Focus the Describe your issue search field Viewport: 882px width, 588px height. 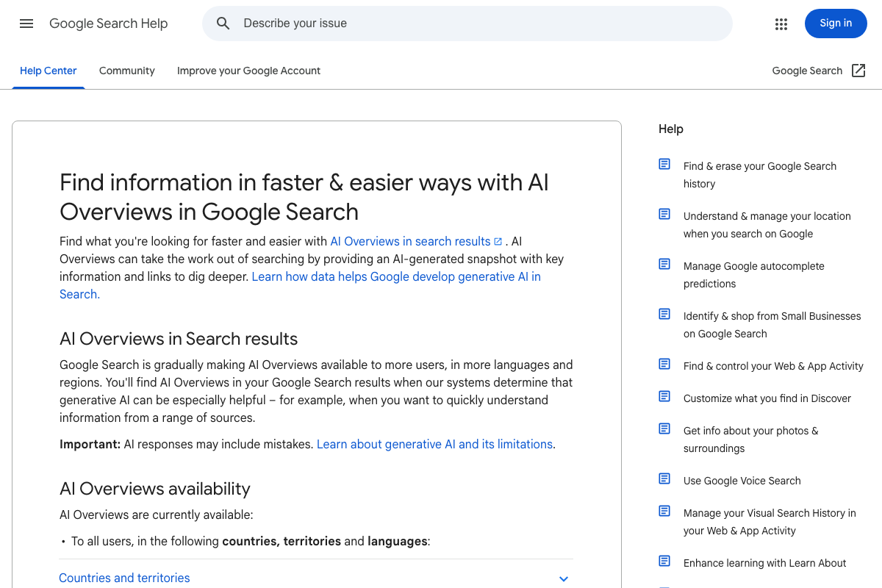pyautogui.click(x=467, y=24)
